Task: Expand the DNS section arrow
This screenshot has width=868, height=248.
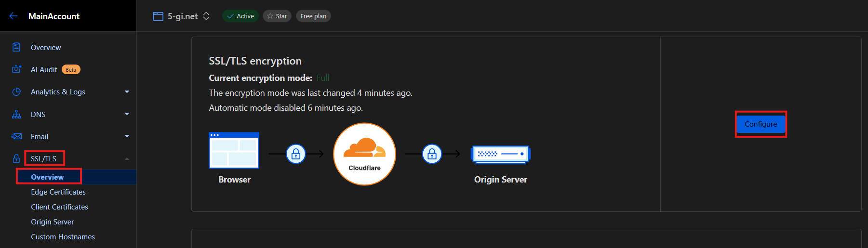Action: [x=127, y=114]
